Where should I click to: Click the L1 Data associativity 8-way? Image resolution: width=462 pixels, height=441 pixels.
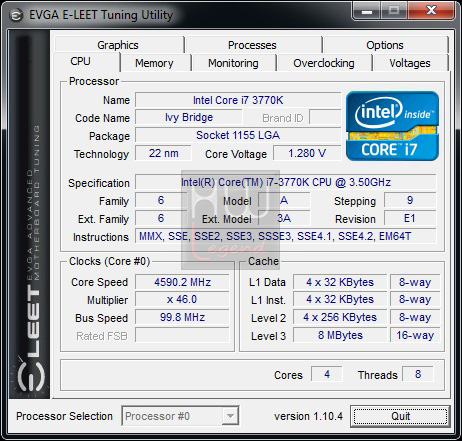pos(415,282)
